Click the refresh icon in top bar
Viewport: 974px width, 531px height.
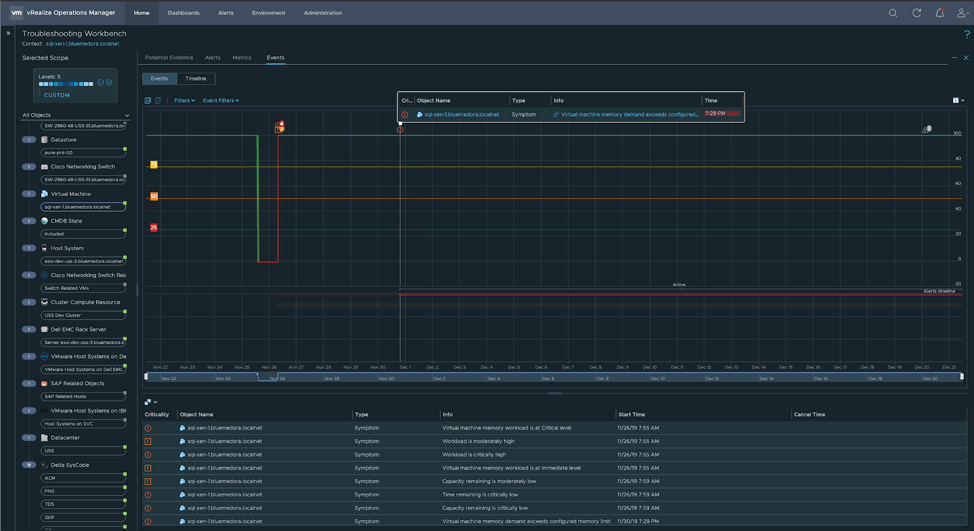pyautogui.click(x=916, y=13)
